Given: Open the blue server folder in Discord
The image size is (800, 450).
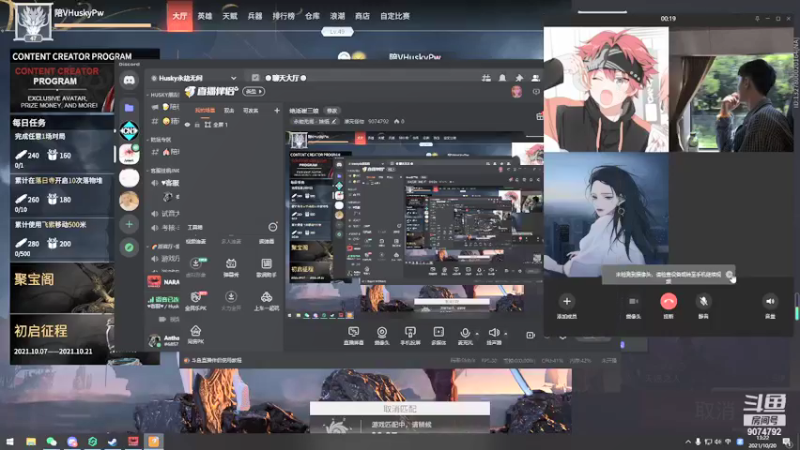Looking at the screenshot, I should pos(129,107).
